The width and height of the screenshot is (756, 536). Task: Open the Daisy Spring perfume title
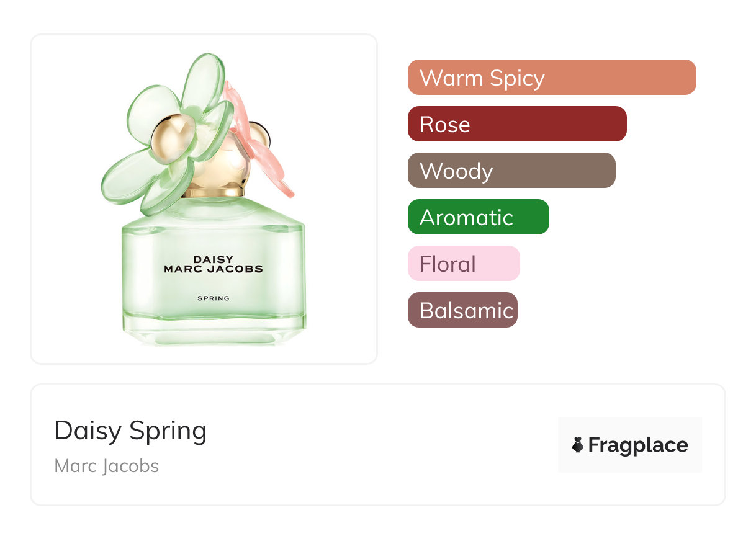coord(130,431)
